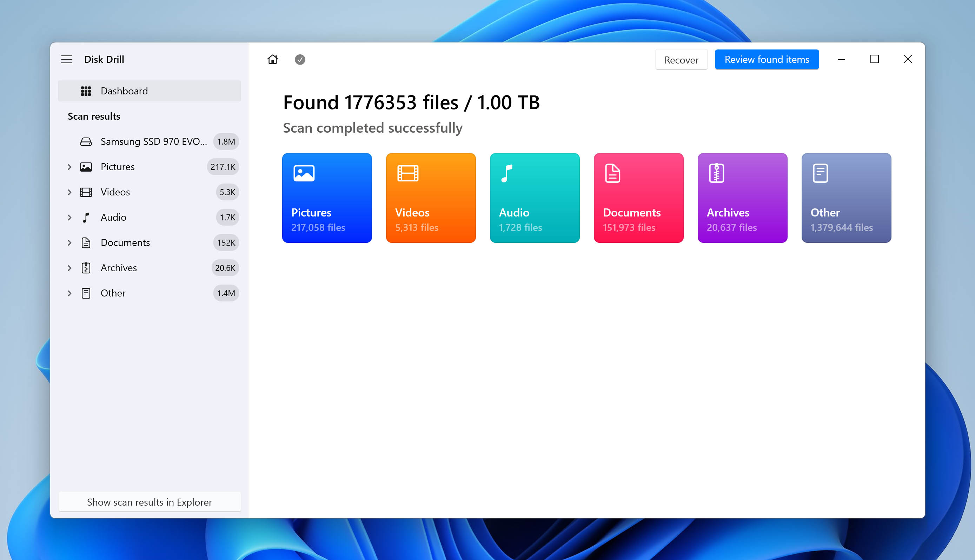
Task: Click the home navigation icon
Action: [273, 60]
